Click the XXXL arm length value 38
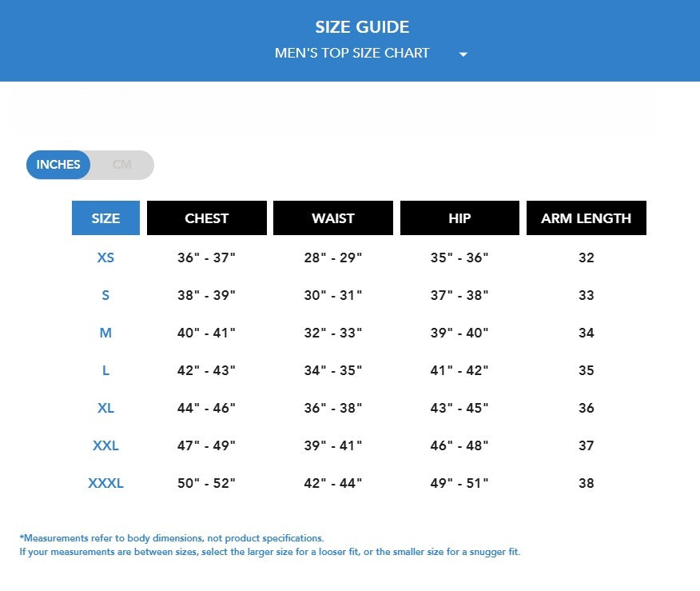Screen dimensions: 700x591 click(587, 483)
